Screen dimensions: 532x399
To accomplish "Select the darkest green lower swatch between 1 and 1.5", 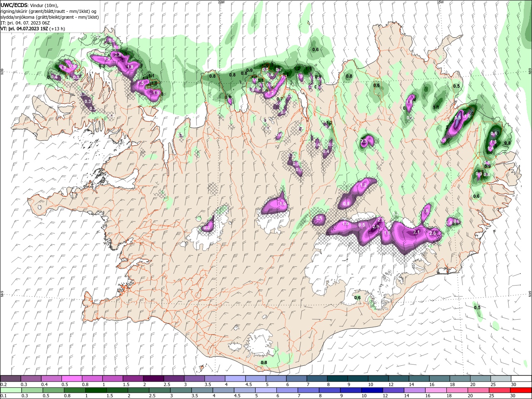I will tap(96, 390).
